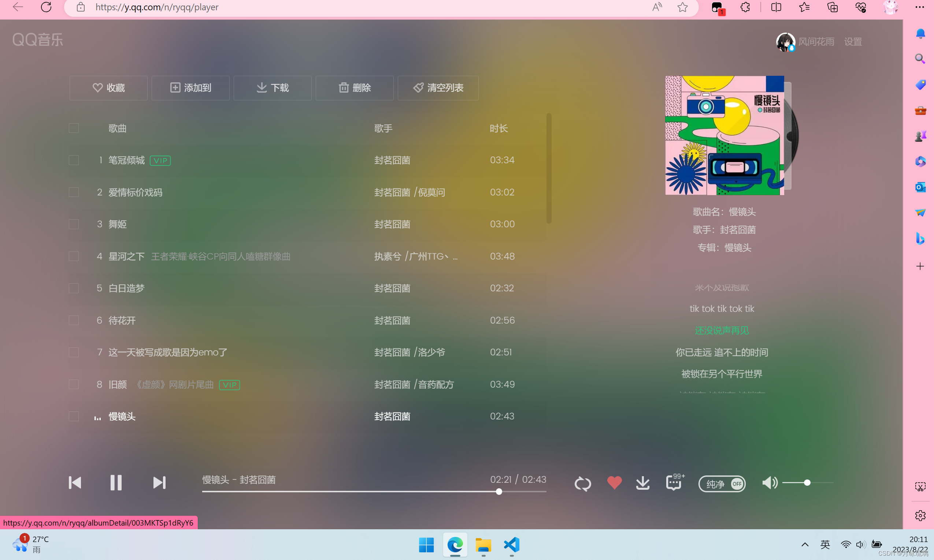Pause the currently playing song 慢镜头
Image resolution: width=934 pixels, height=560 pixels.
[116, 483]
